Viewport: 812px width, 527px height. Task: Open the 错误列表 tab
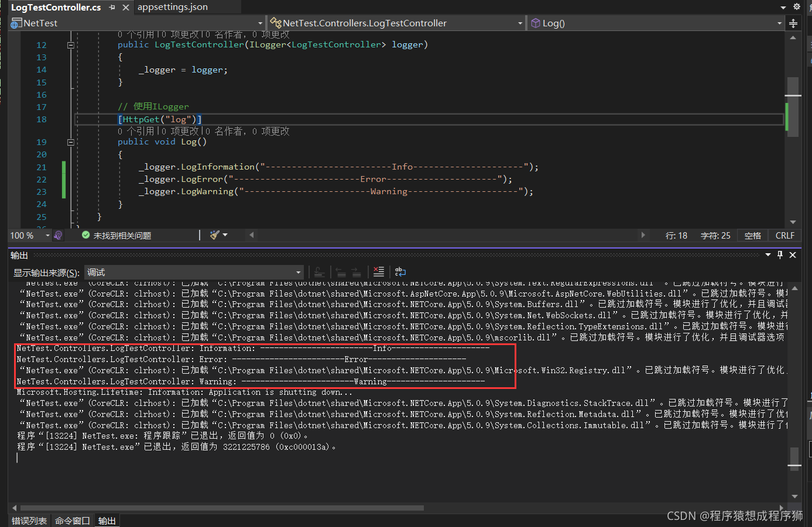(x=29, y=521)
